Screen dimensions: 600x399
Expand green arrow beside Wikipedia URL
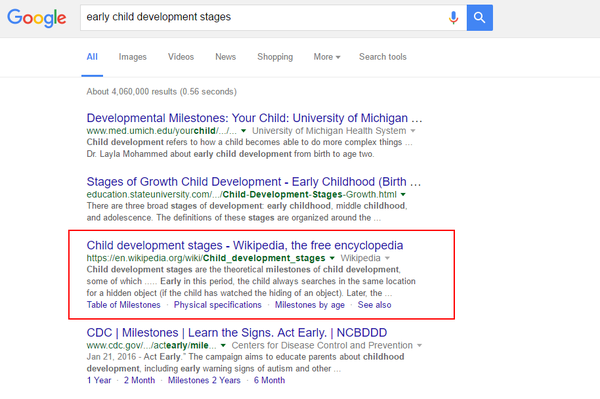tap(332, 258)
